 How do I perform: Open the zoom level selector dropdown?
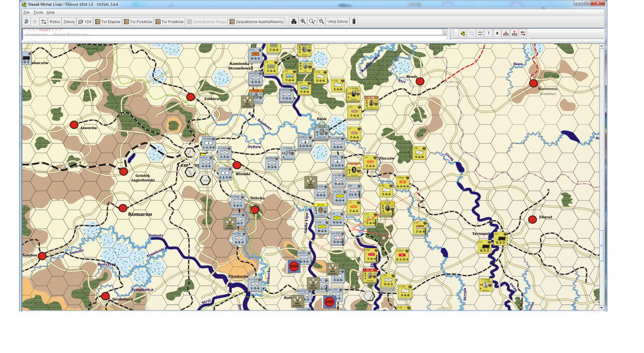[312, 22]
